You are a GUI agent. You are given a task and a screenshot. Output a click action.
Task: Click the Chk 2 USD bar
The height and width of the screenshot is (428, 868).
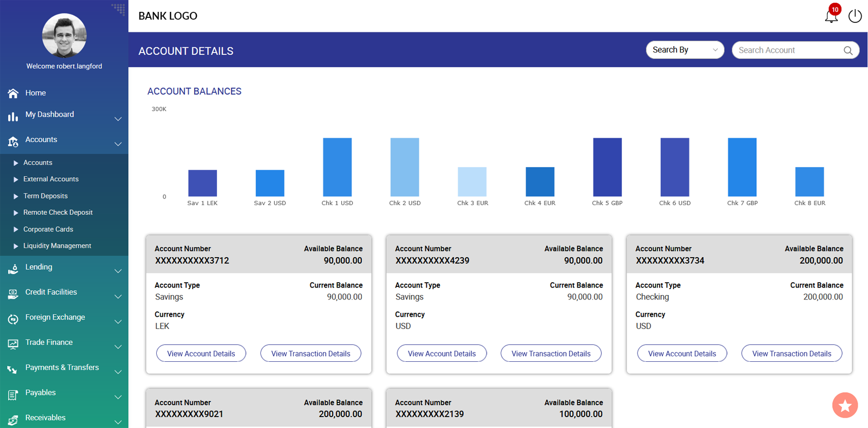pyautogui.click(x=405, y=167)
